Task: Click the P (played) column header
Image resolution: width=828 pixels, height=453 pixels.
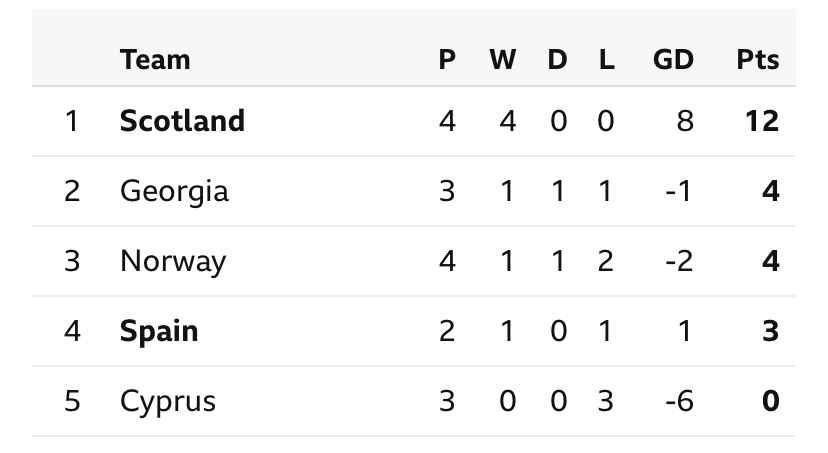Action: (x=447, y=60)
